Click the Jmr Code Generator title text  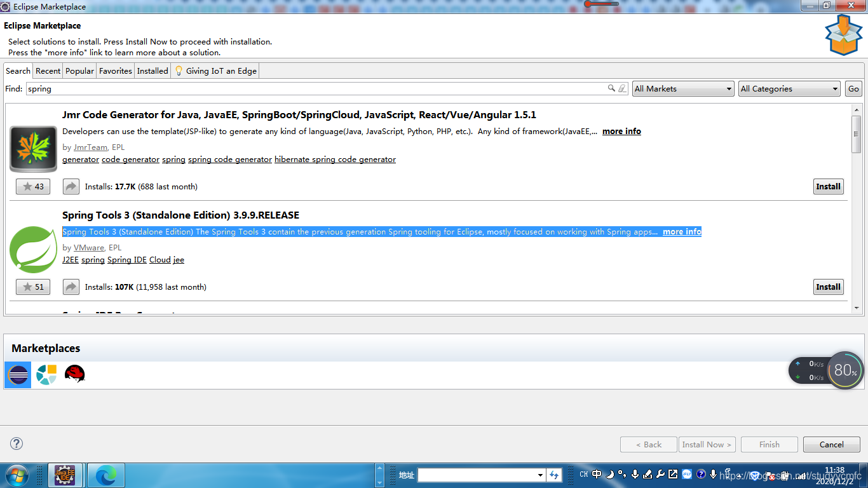click(299, 115)
